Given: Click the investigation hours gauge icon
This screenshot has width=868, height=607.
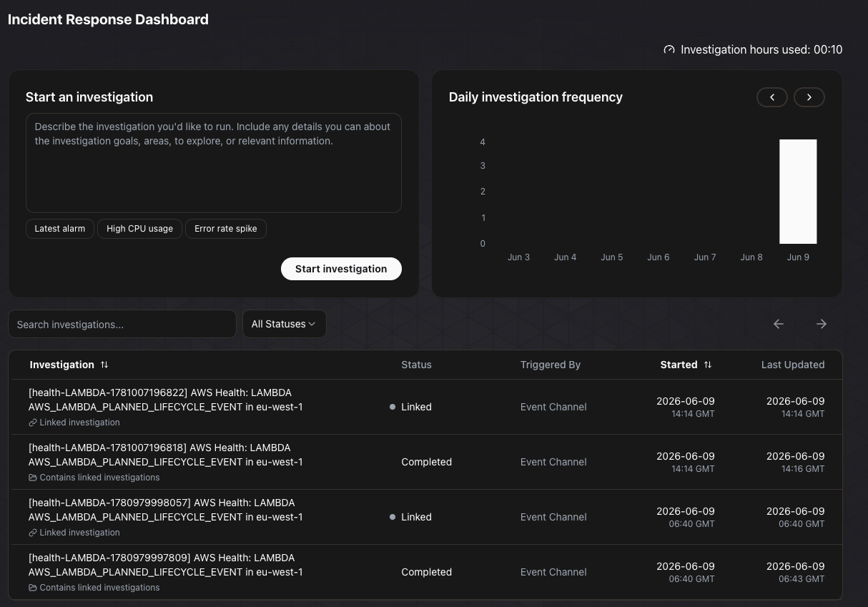Looking at the screenshot, I should click(x=669, y=50).
